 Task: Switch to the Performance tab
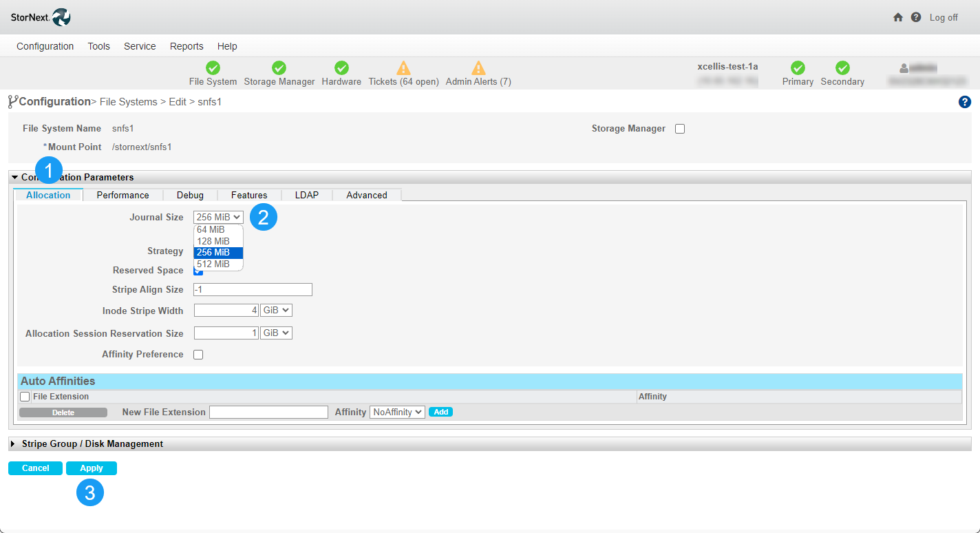click(x=122, y=195)
